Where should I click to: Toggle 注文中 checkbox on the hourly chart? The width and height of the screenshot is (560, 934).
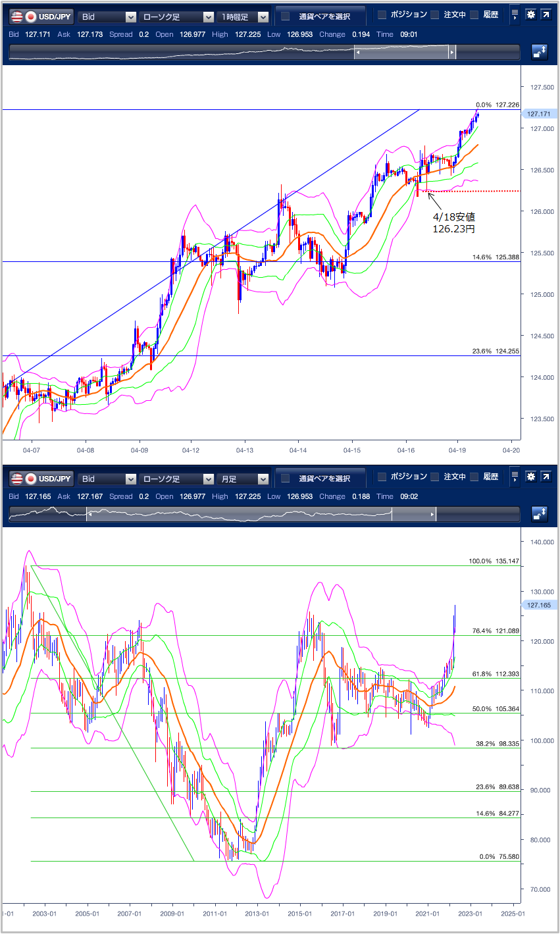pyautogui.click(x=435, y=15)
